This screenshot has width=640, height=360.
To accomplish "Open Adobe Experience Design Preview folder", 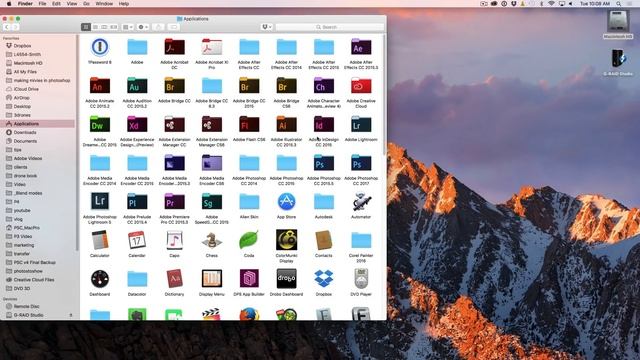I will click(137, 124).
